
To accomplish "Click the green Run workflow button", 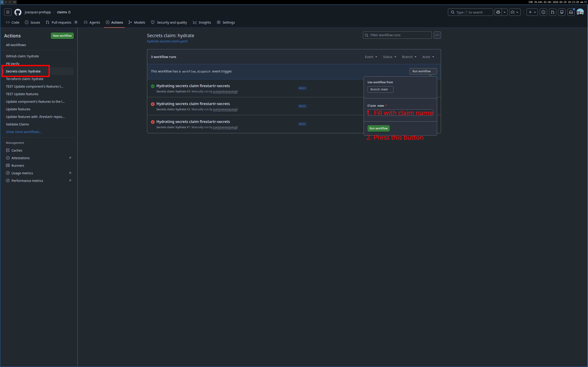I will [x=379, y=128].
